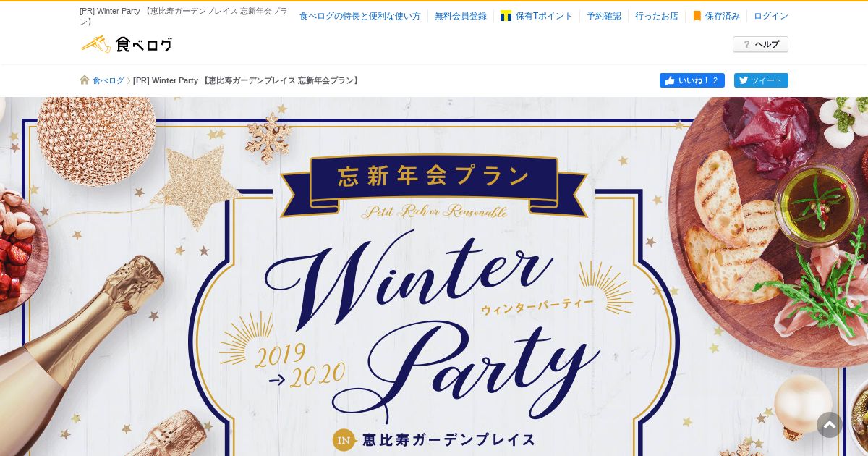Click the 食べログ breadcrumb link

click(x=109, y=80)
